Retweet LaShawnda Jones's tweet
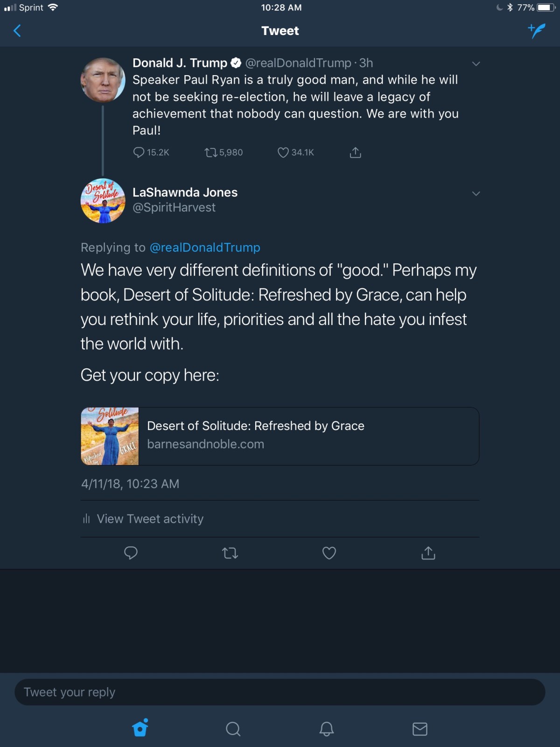The image size is (560, 747). coord(230,553)
